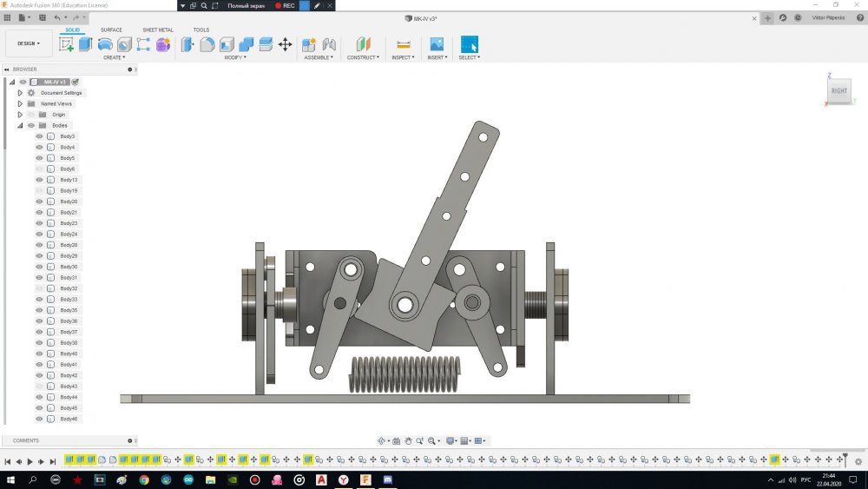Expand the Named Views folder

pos(20,103)
